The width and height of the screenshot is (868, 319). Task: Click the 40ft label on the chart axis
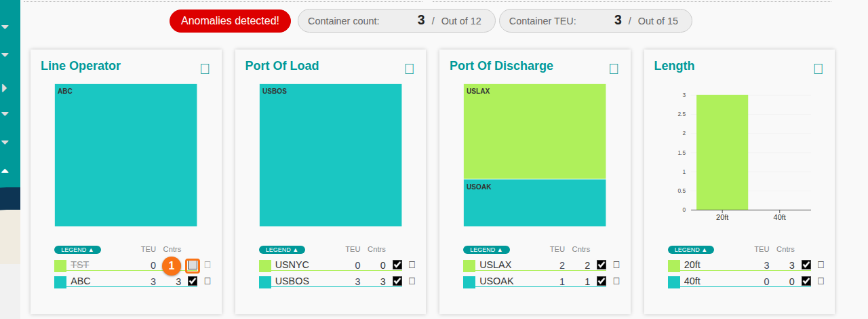(780, 217)
